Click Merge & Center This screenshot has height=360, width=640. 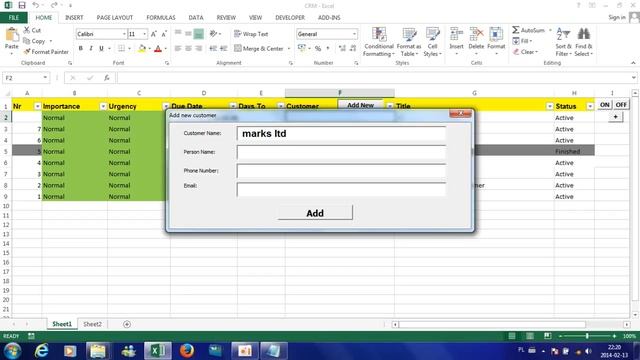pyautogui.click(x=259, y=48)
